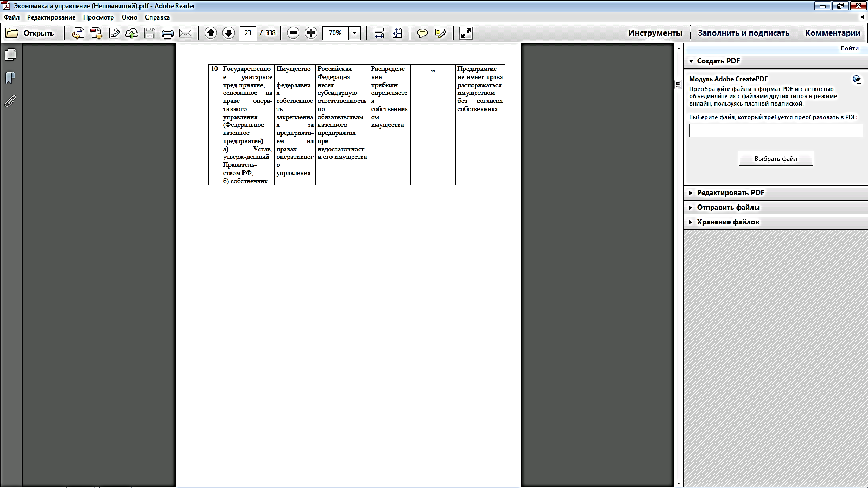
Task: Show the attachments paperclip panel
Action: pyautogui.click(x=10, y=101)
